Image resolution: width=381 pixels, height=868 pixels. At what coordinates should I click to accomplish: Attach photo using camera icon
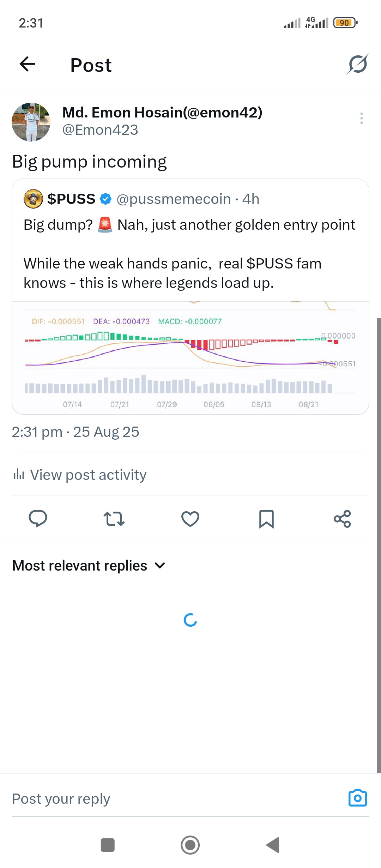pyautogui.click(x=357, y=798)
